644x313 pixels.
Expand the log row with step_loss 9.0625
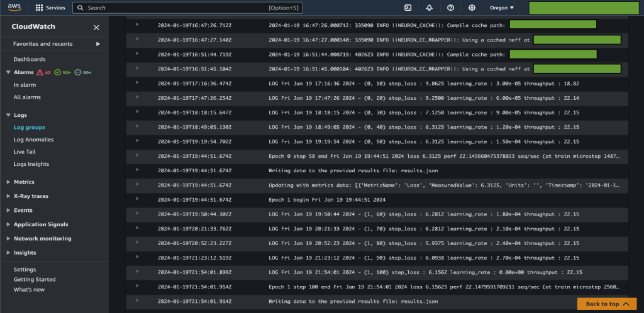click(137, 83)
